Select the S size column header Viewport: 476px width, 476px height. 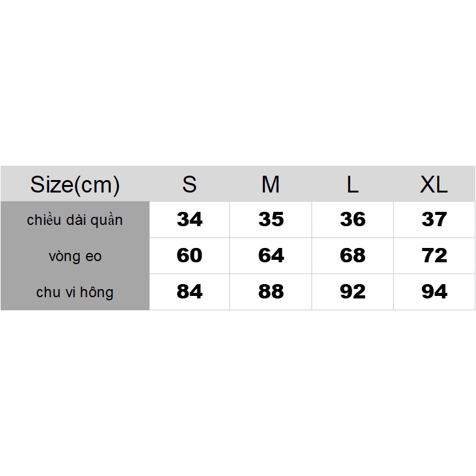point(189,184)
